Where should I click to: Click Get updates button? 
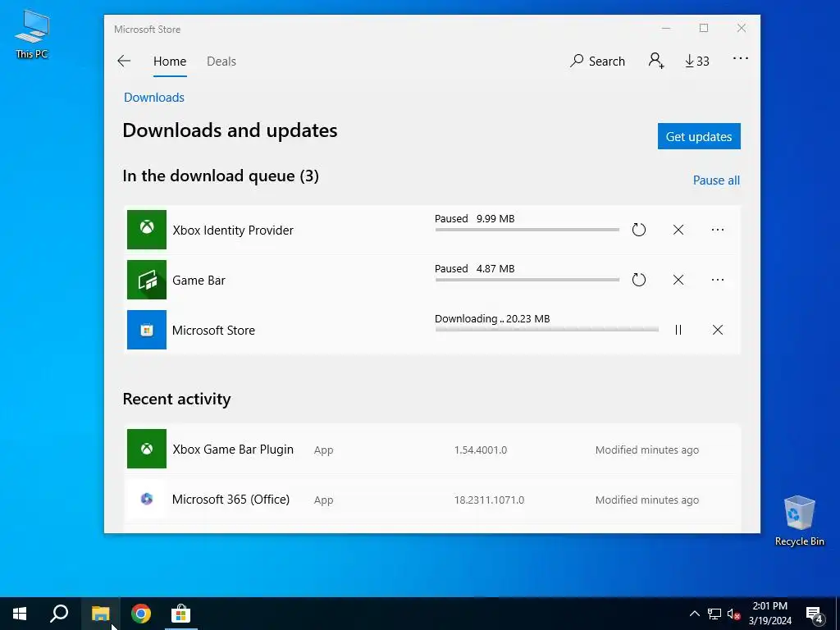click(x=699, y=137)
